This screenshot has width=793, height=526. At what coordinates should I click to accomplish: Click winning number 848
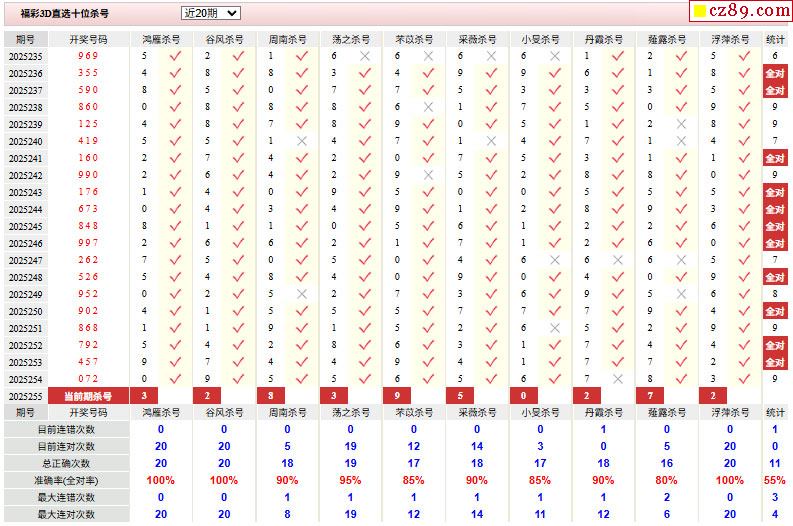[88, 226]
